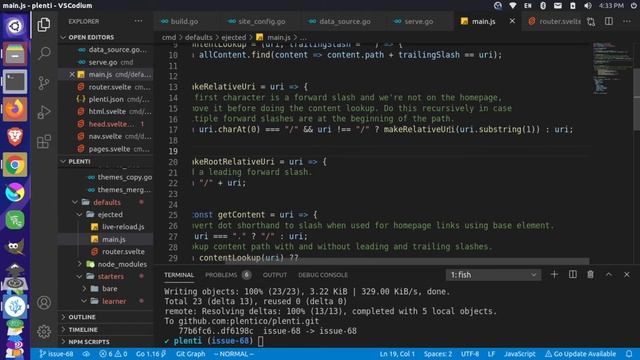The height and width of the screenshot is (360, 640).
Task: Open the Extensions view
Action: point(44,142)
